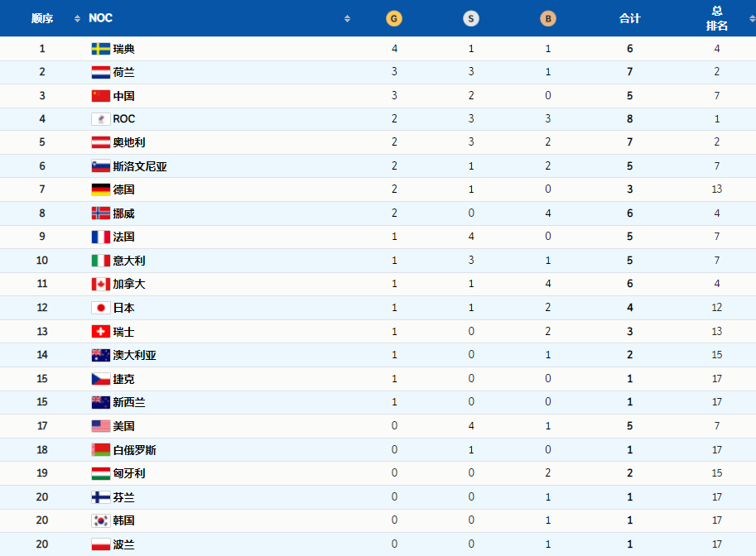
Task: Click the Norway flag icon
Action: [x=101, y=213]
